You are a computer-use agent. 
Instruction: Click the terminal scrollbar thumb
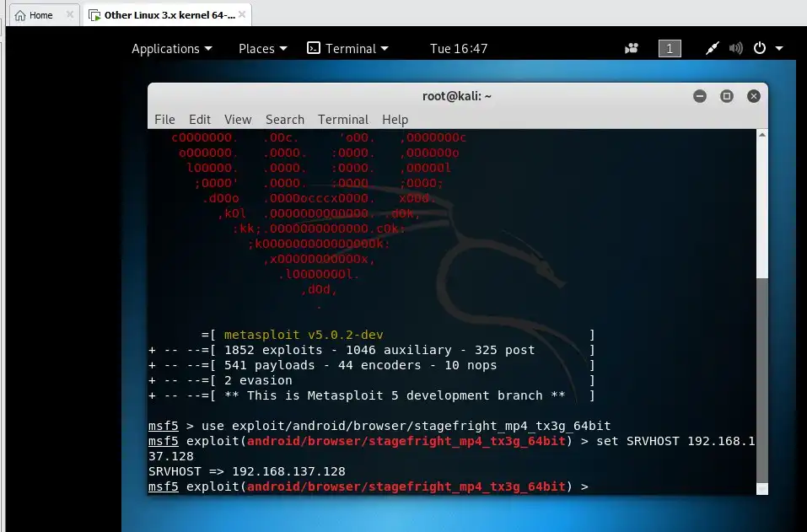762,381
